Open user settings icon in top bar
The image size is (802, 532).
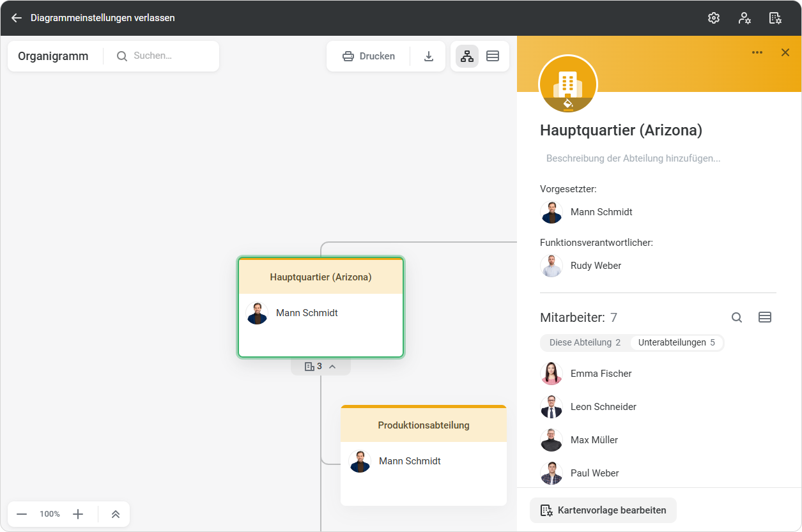tap(744, 18)
